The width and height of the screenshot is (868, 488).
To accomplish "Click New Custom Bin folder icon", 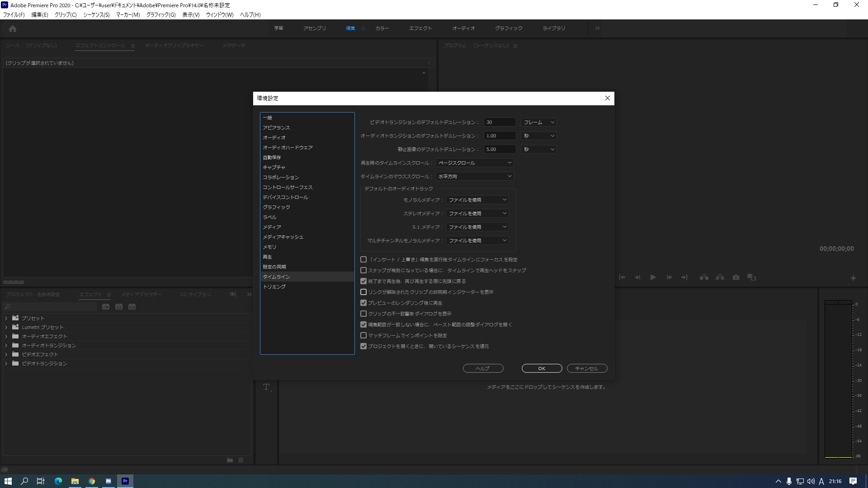I will 230,460.
